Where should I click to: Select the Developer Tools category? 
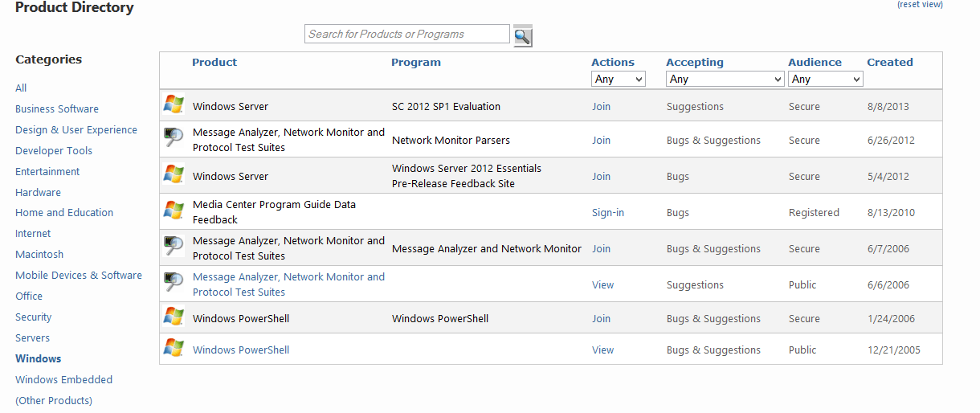[x=54, y=150]
